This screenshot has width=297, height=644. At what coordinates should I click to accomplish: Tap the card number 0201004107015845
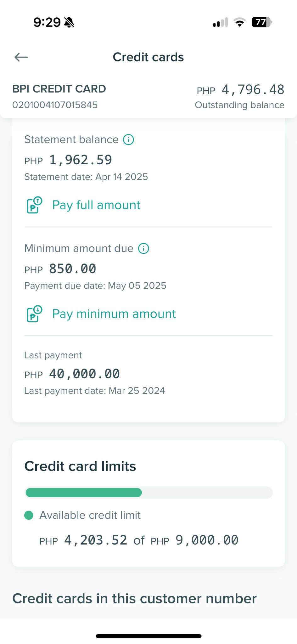point(55,105)
